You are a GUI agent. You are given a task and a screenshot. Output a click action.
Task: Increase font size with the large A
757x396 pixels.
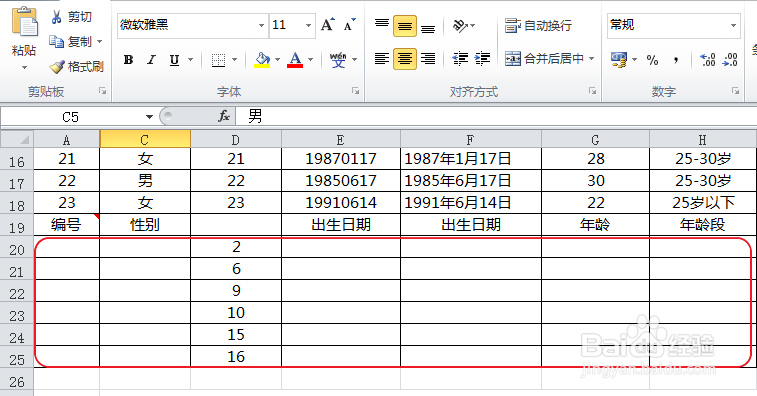328,25
